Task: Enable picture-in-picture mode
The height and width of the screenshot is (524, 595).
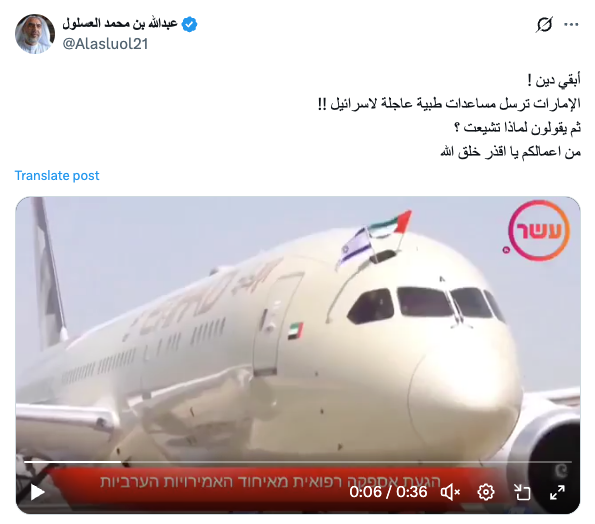Action: pyautogui.click(x=522, y=492)
